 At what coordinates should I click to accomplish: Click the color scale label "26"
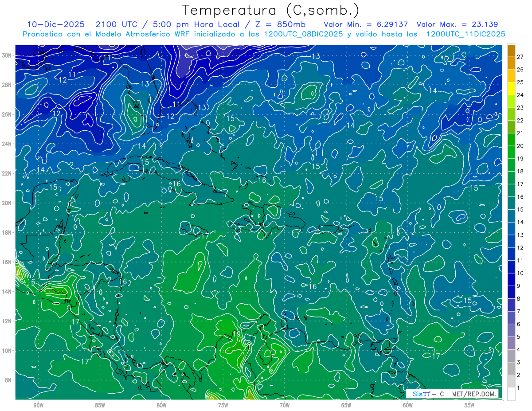point(520,70)
